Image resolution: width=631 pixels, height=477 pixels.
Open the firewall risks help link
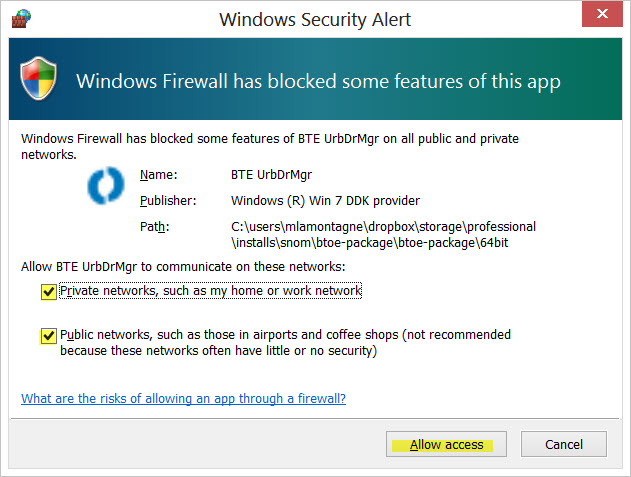tap(184, 399)
